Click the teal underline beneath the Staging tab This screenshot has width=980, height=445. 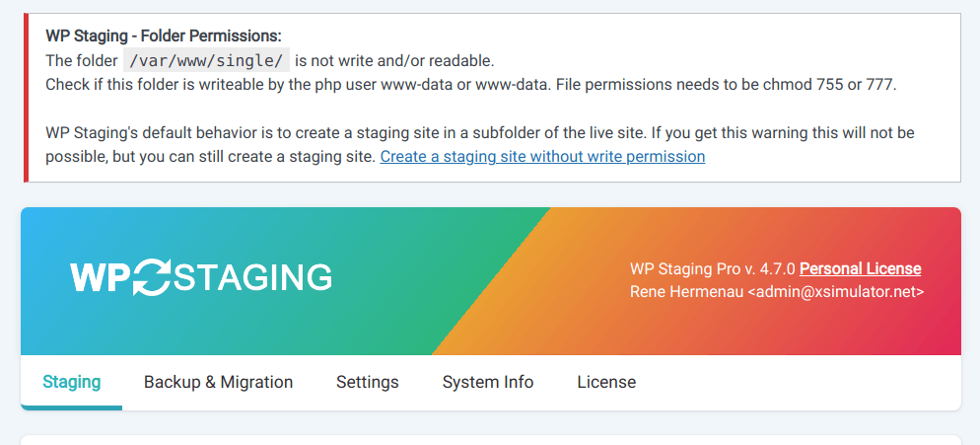[71, 408]
